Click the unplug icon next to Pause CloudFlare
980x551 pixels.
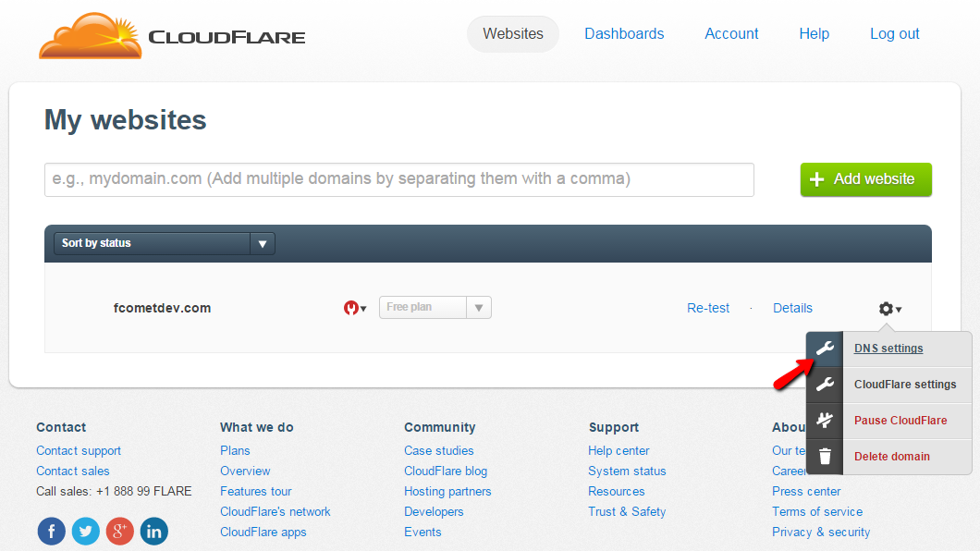click(825, 421)
